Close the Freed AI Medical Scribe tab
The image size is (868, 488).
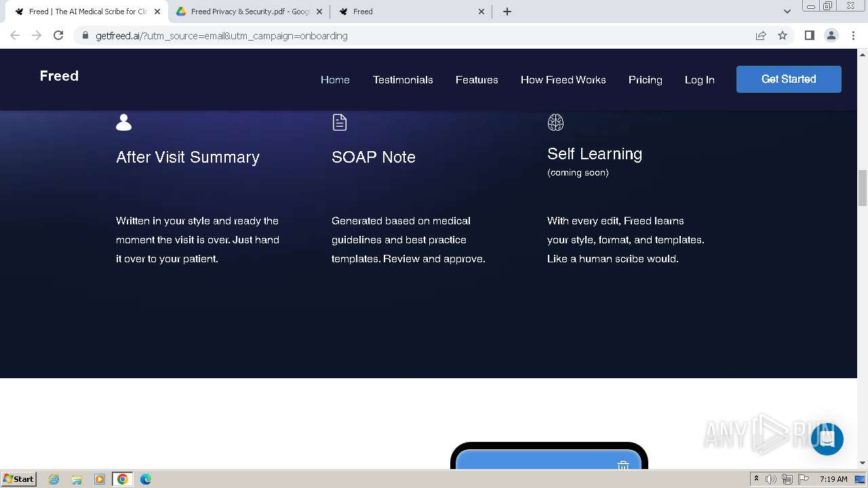[x=157, y=12]
